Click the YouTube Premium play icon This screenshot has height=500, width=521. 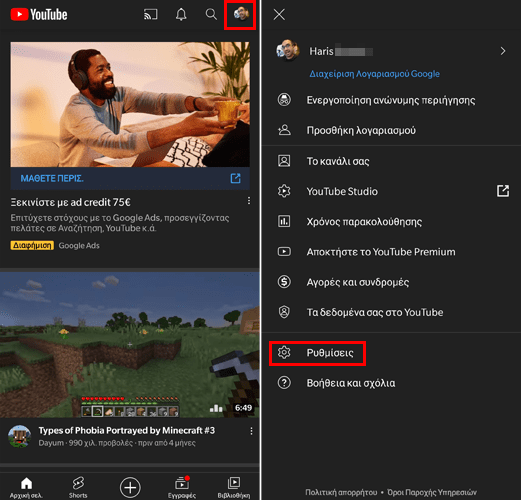[x=284, y=251]
